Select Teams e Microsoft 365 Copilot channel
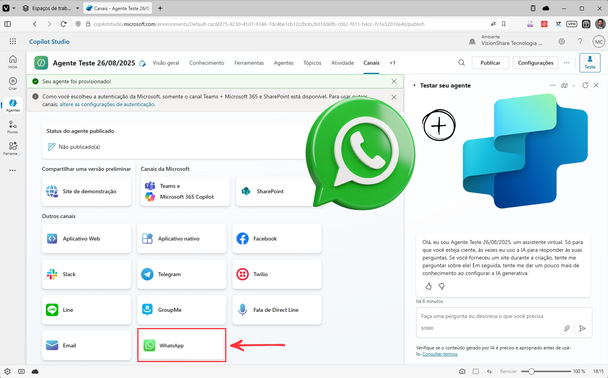This screenshot has height=378, width=608. 185,191
